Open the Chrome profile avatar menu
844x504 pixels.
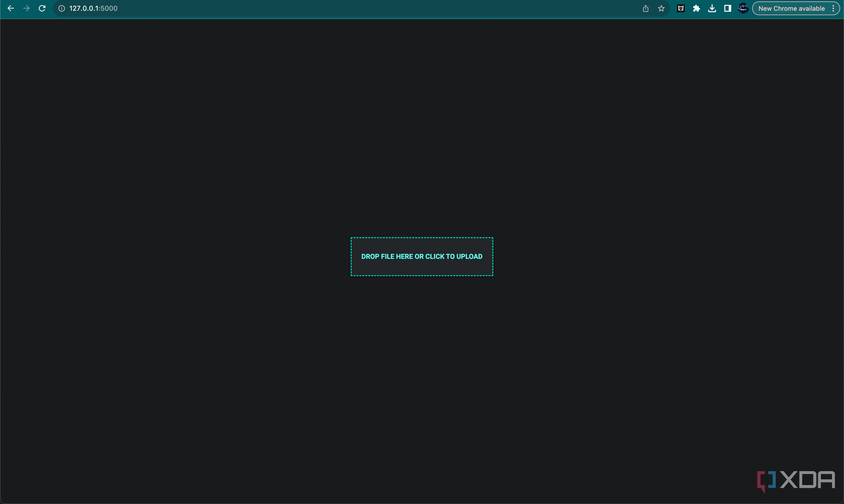pos(743,8)
